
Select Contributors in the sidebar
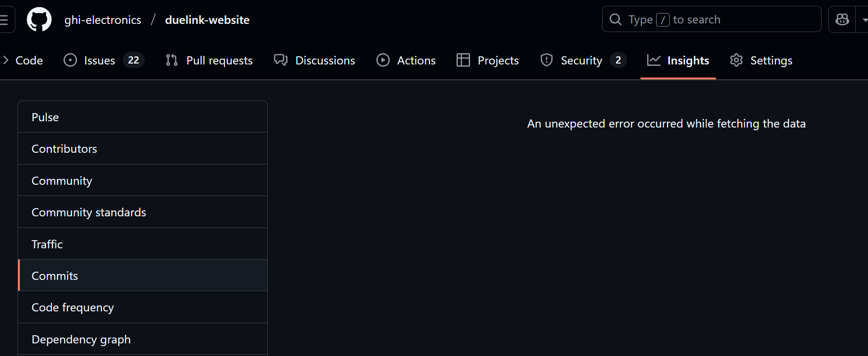tap(64, 149)
